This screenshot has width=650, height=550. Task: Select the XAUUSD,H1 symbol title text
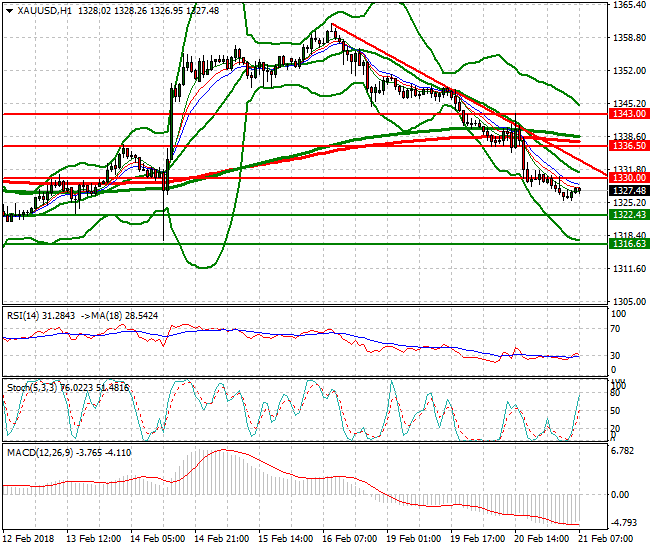tap(44, 11)
